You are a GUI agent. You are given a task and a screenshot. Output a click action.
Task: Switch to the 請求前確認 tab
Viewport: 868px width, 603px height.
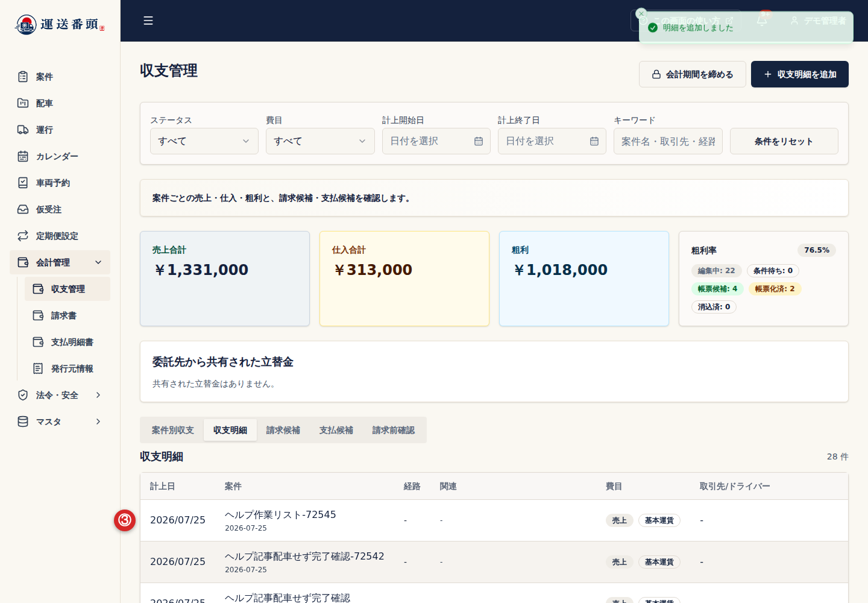(x=394, y=430)
